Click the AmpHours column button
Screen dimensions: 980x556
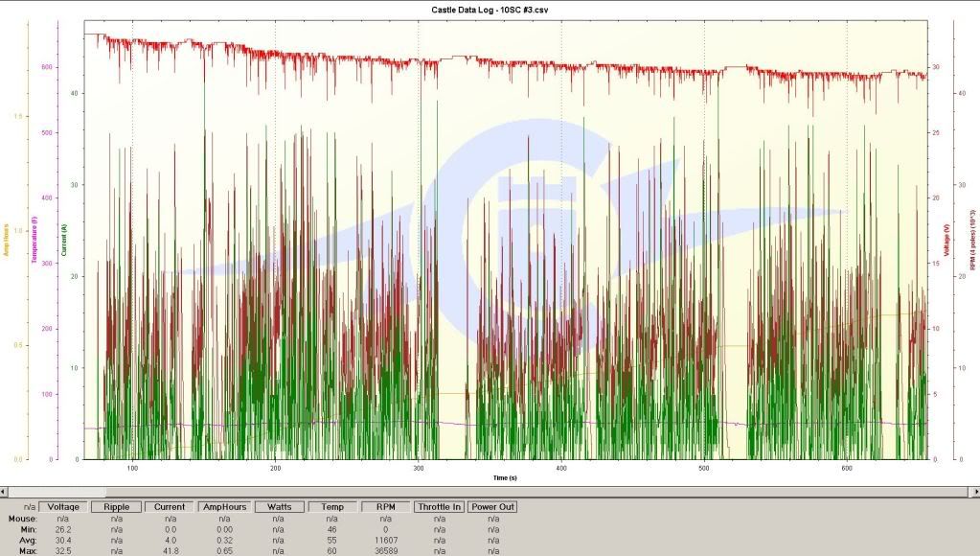(x=224, y=507)
